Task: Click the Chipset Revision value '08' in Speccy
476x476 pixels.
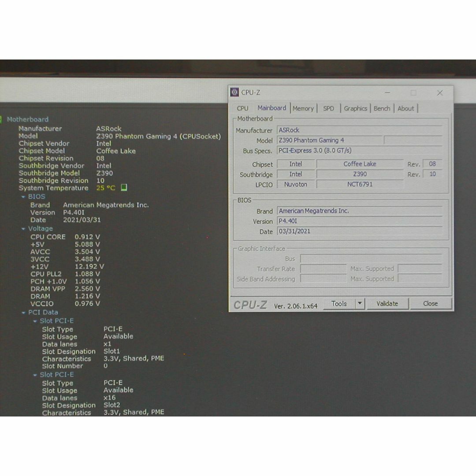Action: [x=100, y=158]
